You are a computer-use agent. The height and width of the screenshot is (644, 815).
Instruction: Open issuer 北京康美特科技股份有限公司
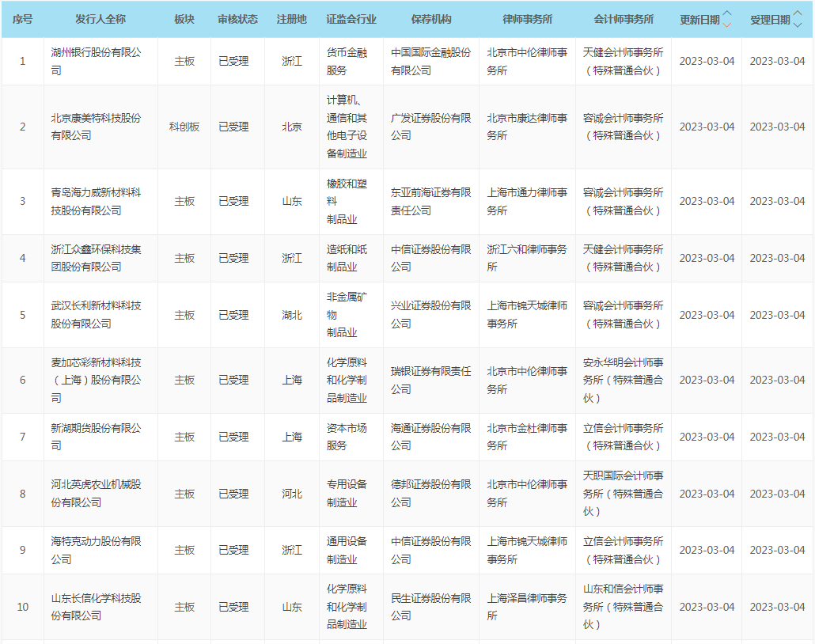click(96, 127)
